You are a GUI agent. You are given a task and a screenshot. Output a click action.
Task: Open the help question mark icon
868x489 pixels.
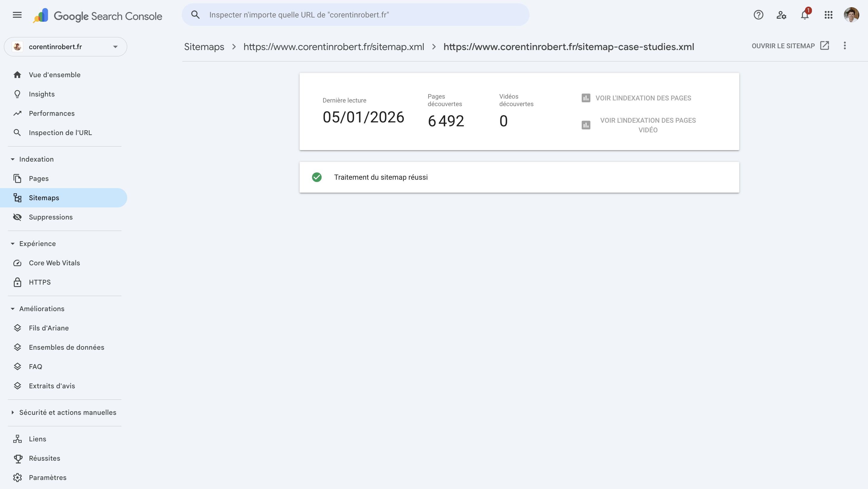[758, 15]
